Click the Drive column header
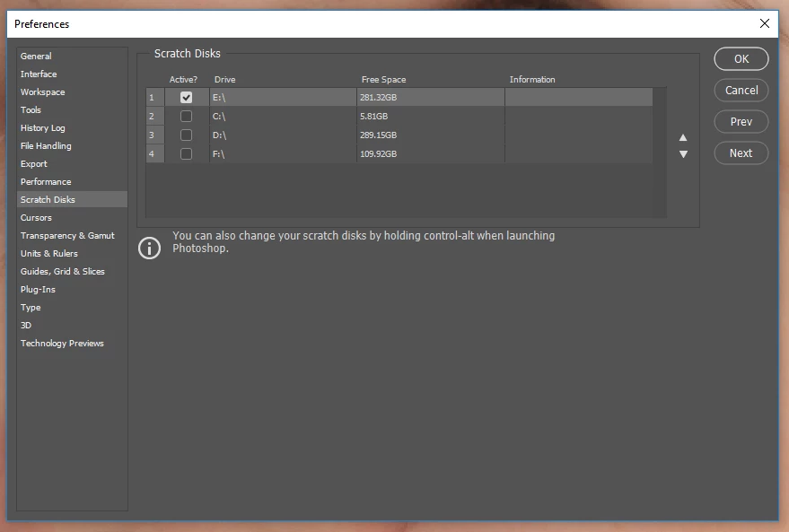The height and width of the screenshot is (532, 789). [225, 80]
